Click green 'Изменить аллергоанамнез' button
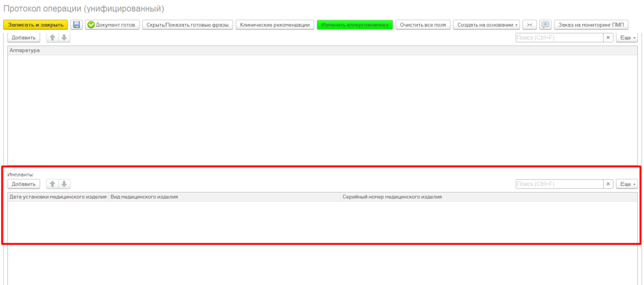Screen dimensions: 644x285 (354, 25)
